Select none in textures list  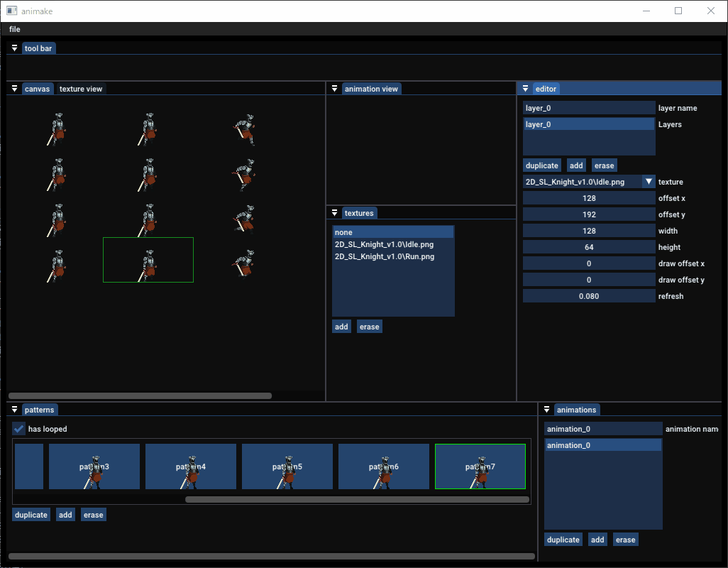pos(393,232)
